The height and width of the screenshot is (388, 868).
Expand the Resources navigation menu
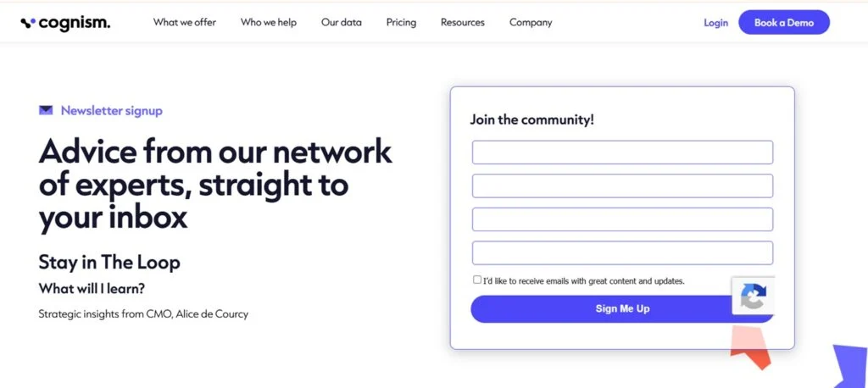(463, 23)
